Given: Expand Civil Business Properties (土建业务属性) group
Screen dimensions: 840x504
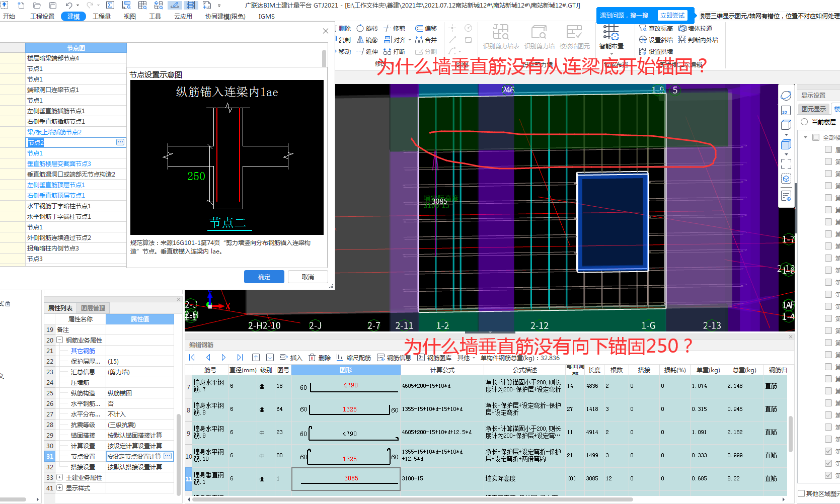Looking at the screenshot, I should [x=59, y=477].
